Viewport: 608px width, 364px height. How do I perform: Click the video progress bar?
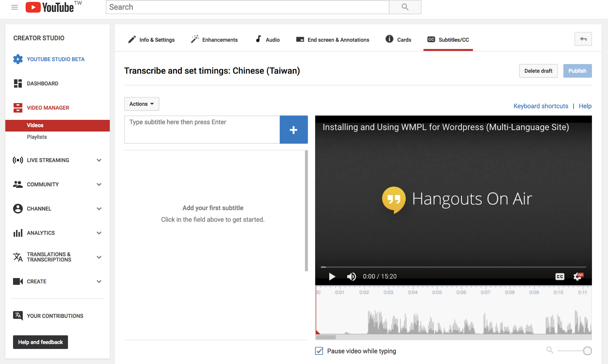(453, 267)
